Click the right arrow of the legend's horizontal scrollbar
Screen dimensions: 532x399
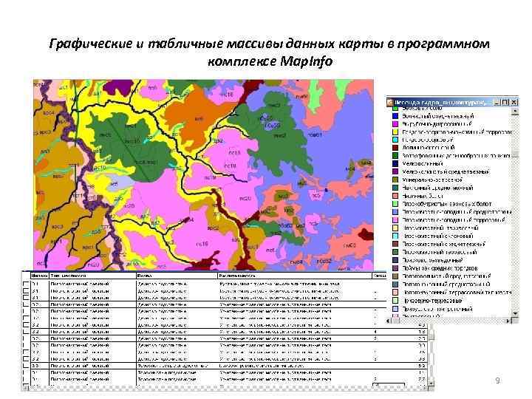point(508,320)
